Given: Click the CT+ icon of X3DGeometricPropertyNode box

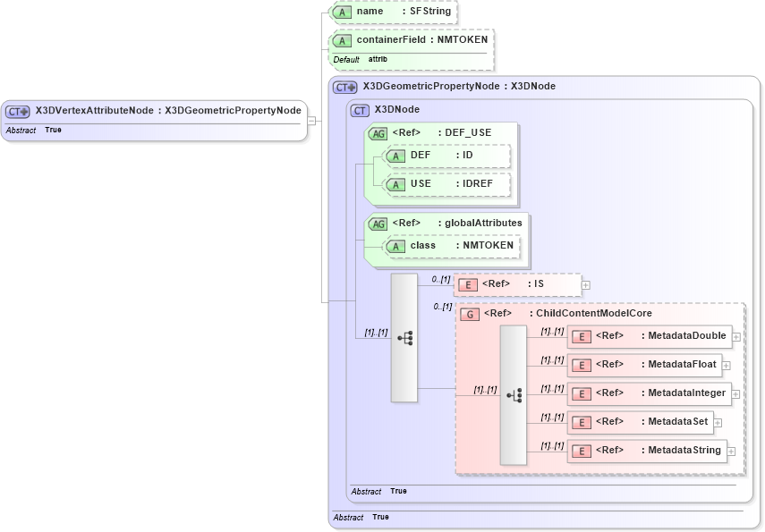Looking at the screenshot, I should point(345,88).
